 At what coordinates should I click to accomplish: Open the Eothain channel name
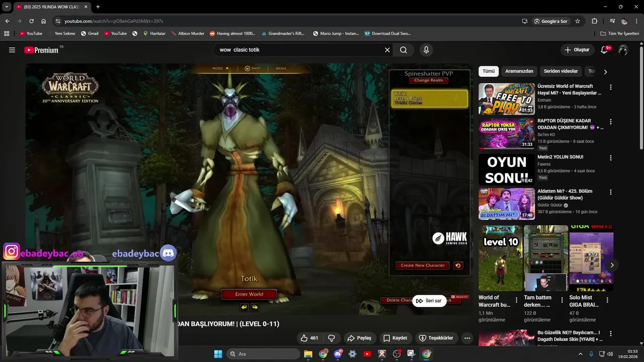(x=544, y=100)
